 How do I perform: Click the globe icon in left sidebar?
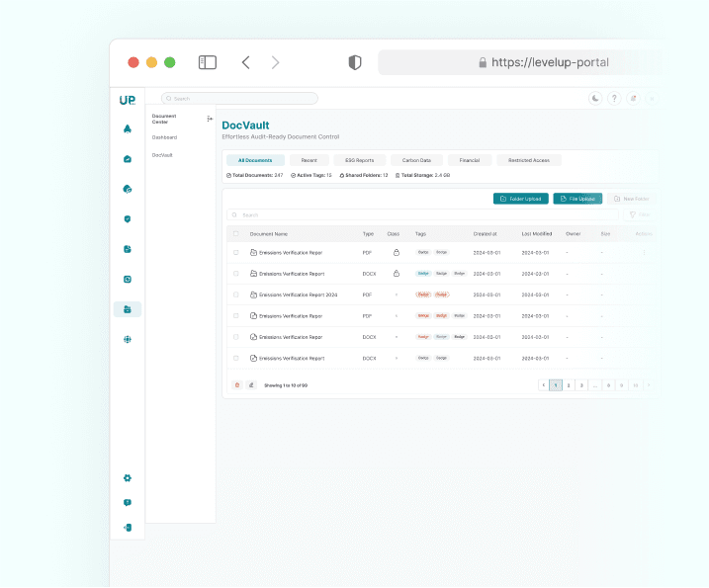[128, 339]
